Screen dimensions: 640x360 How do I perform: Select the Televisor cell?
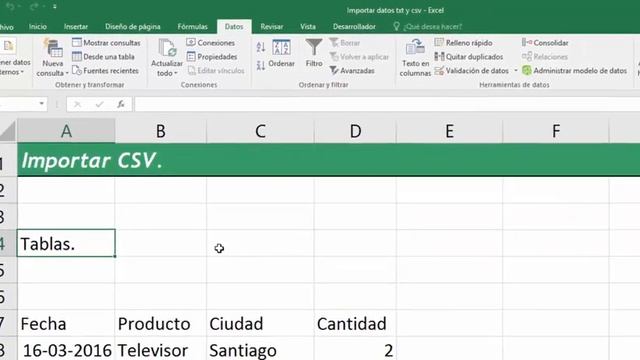pyautogui.click(x=161, y=349)
